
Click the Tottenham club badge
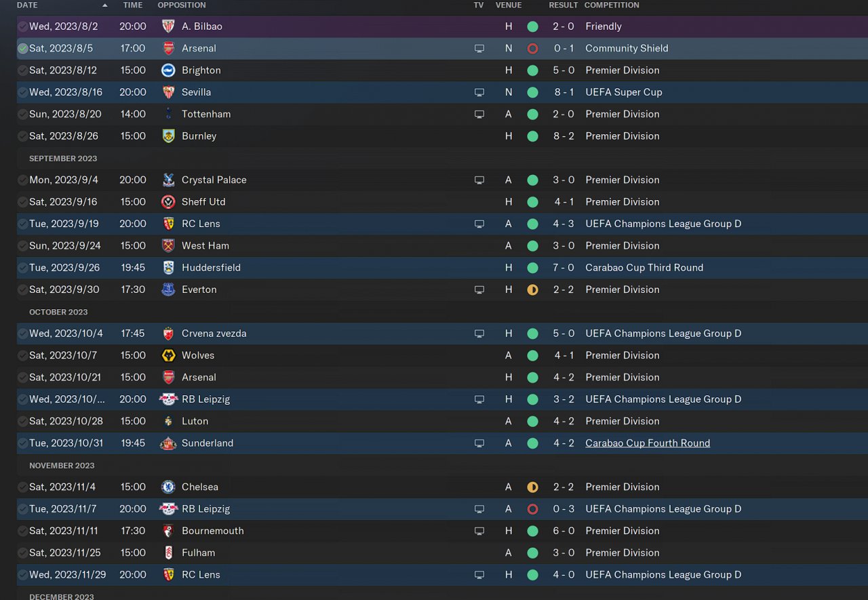[168, 114]
